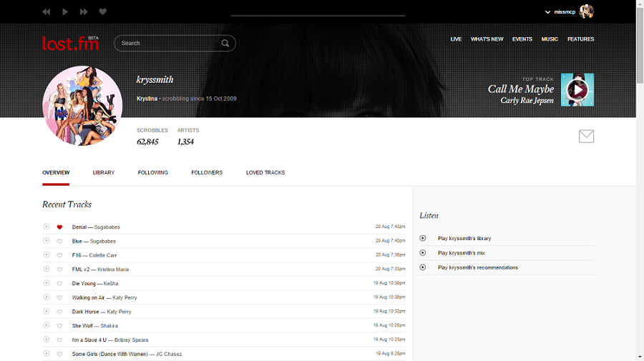
Task: Switch to the FOLLOWING tab
Action: pos(153,173)
